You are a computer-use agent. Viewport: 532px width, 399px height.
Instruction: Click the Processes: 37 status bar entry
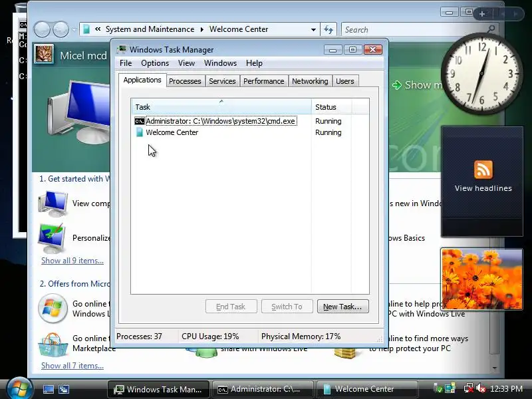(139, 336)
